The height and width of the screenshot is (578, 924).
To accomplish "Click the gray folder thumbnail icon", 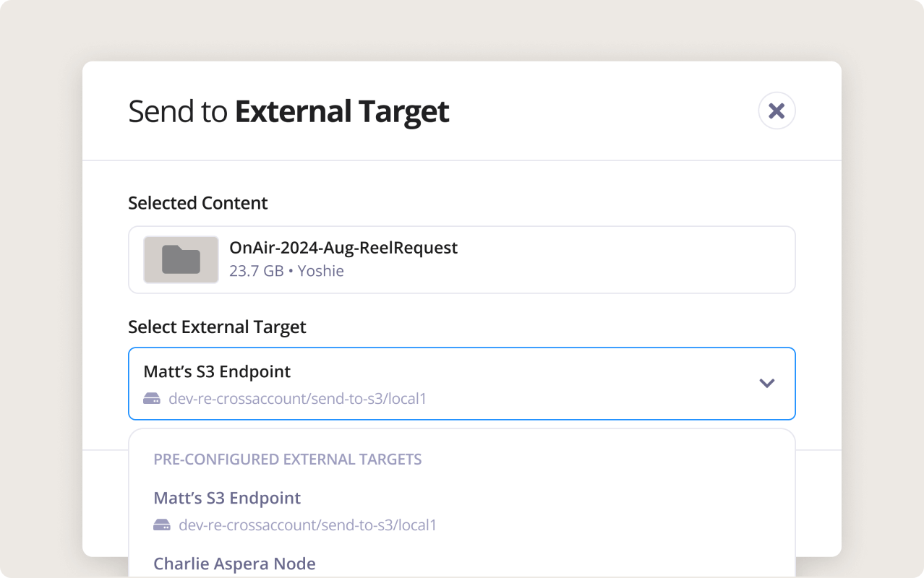I will tap(181, 259).
